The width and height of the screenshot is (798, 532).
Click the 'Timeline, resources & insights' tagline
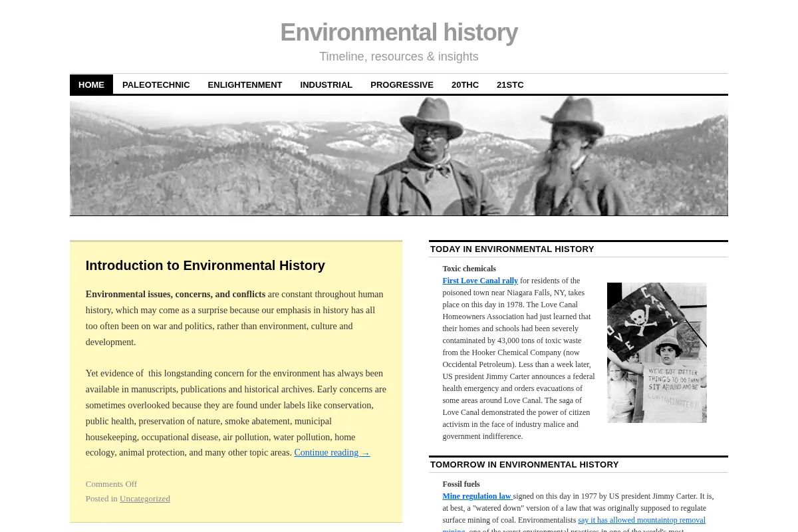(x=399, y=57)
